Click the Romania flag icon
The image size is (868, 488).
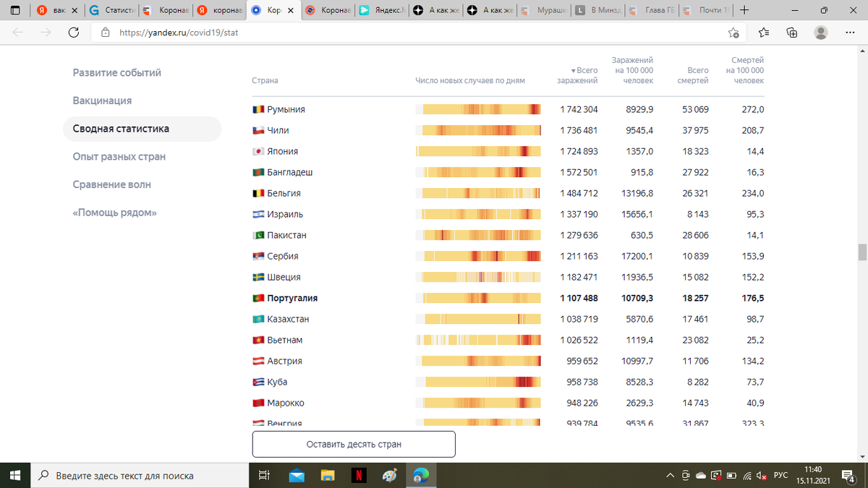point(258,109)
